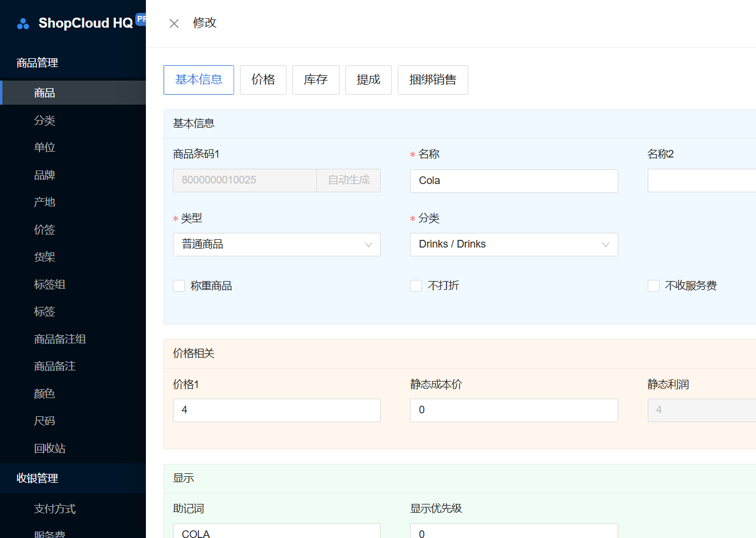The width and height of the screenshot is (756, 538).
Task: Click the ShopCloud HQ logo icon
Action: tap(23, 24)
